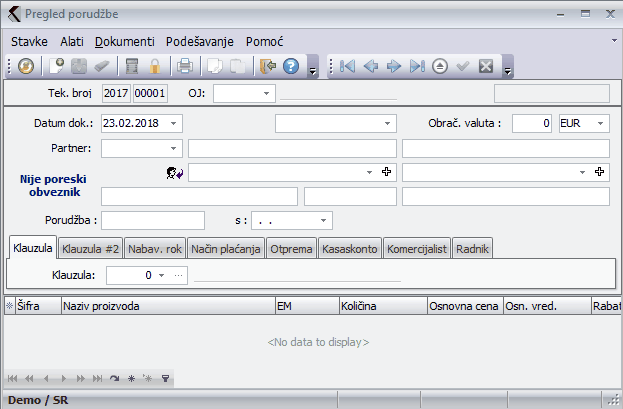The height and width of the screenshot is (409, 623).
Task: Click the padlock lock icon
Action: point(155,67)
